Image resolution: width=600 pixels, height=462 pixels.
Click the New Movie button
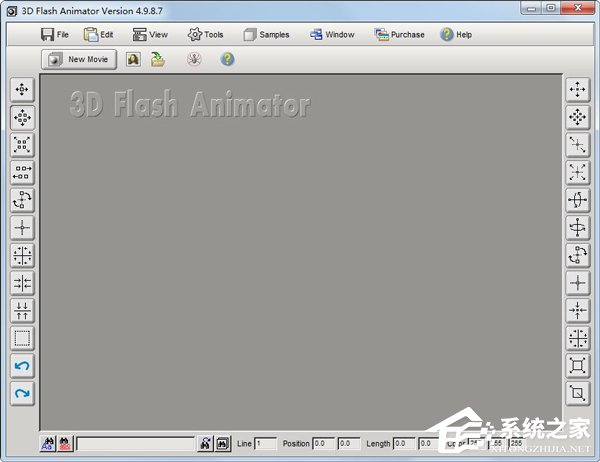tap(79, 59)
